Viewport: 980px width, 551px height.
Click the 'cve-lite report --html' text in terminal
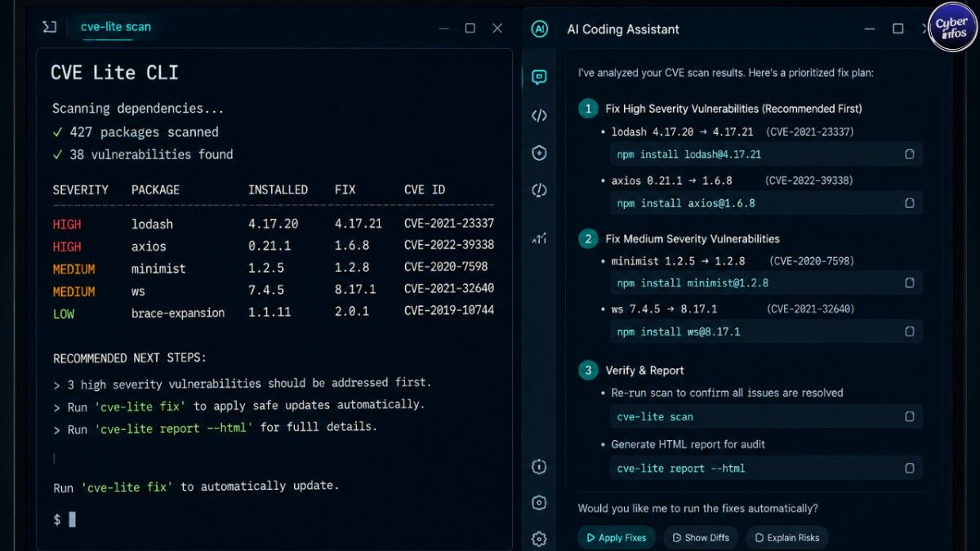tap(174, 428)
